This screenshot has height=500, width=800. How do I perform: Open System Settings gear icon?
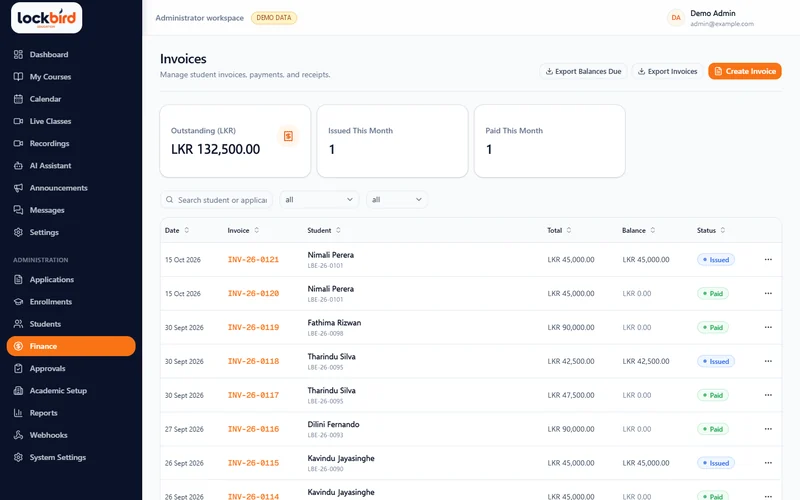(18, 457)
